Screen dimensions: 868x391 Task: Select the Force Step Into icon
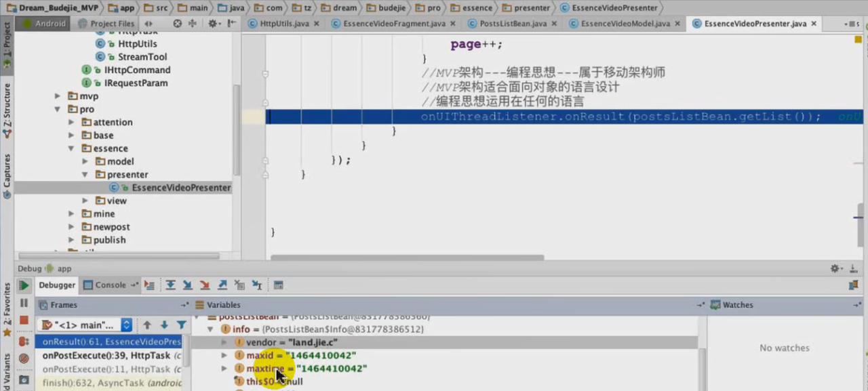(x=205, y=285)
